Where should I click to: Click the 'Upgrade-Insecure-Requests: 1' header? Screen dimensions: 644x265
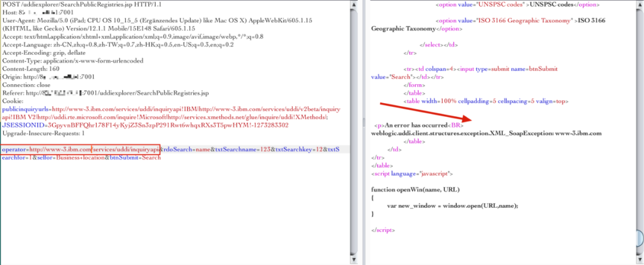point(43,134)
